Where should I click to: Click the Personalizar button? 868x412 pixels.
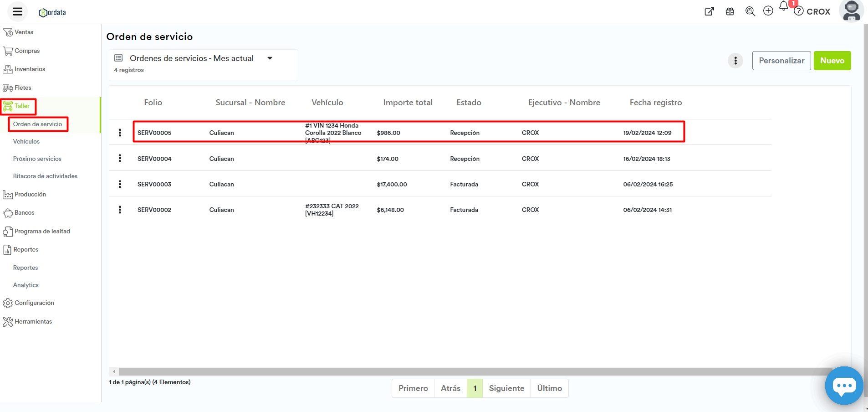(x=781, y=61)
